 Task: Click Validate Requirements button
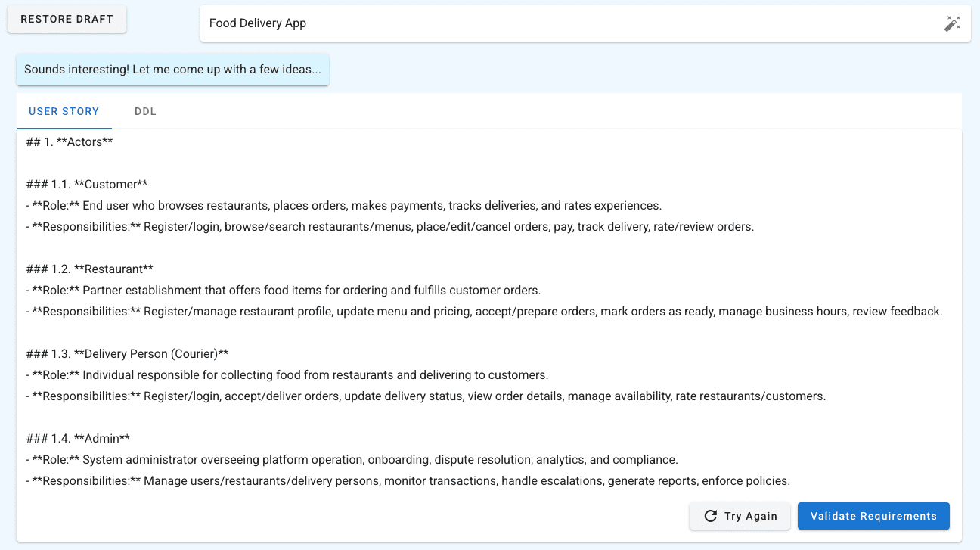click(873, 516)
